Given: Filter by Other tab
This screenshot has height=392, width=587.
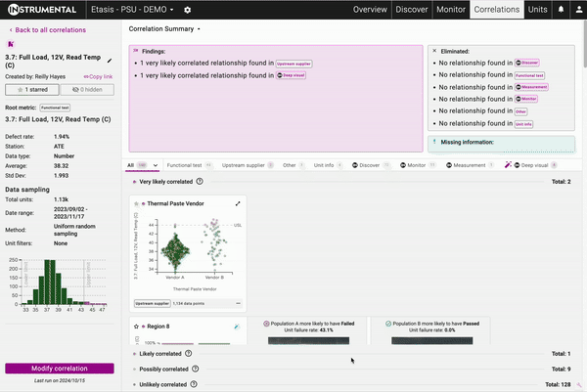Looking at the screenshot, I should click(x=293, y=165).
